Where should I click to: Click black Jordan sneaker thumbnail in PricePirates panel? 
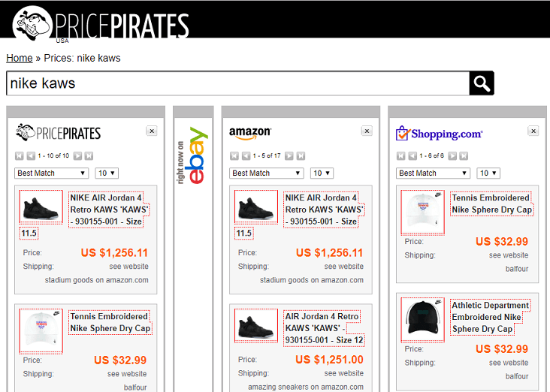[x=41, y=207]
